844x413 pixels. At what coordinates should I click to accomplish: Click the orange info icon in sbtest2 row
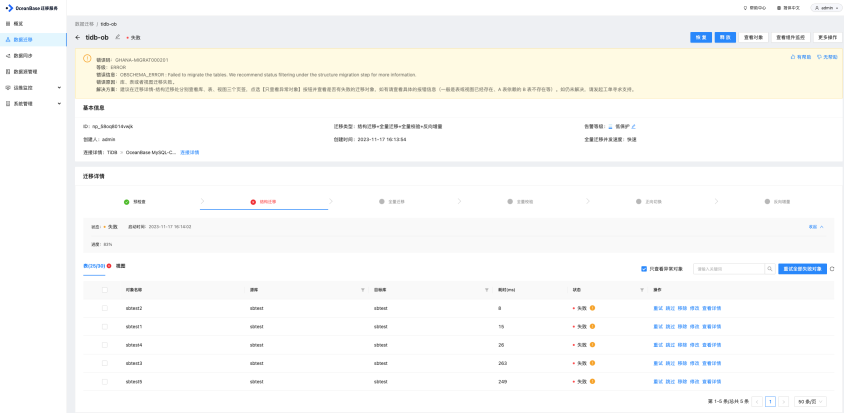[x=592, y=308]
